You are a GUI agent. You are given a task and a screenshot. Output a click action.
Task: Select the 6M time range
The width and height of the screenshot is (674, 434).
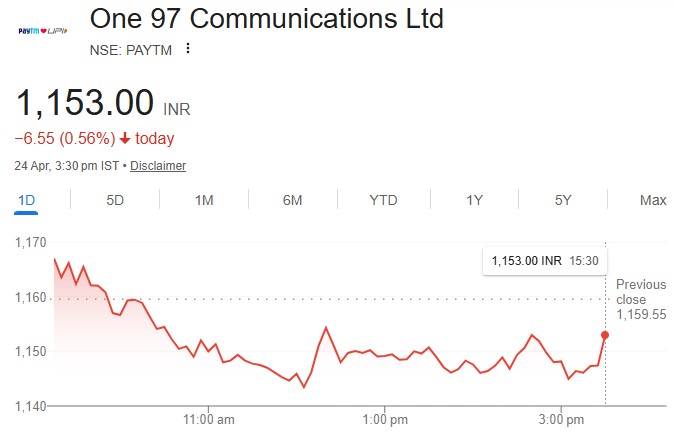pyautogui.click(x=293, y=200)
